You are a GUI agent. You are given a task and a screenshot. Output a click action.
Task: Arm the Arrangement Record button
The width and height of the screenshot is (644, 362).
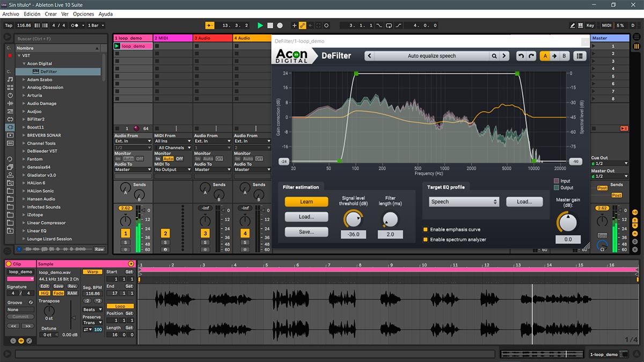tap(280, 25)
